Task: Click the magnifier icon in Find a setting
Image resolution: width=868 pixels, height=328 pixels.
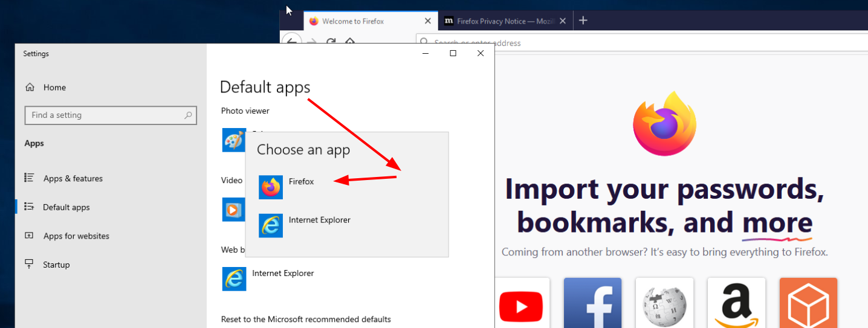Action: coord(188,115)
